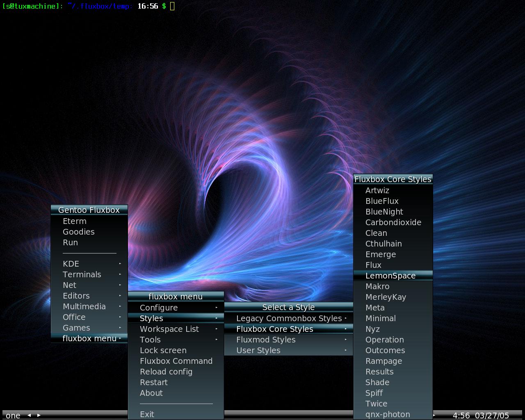Open the User Styles submenu
The width and height of the screenshot is (525, 420).
289,350
